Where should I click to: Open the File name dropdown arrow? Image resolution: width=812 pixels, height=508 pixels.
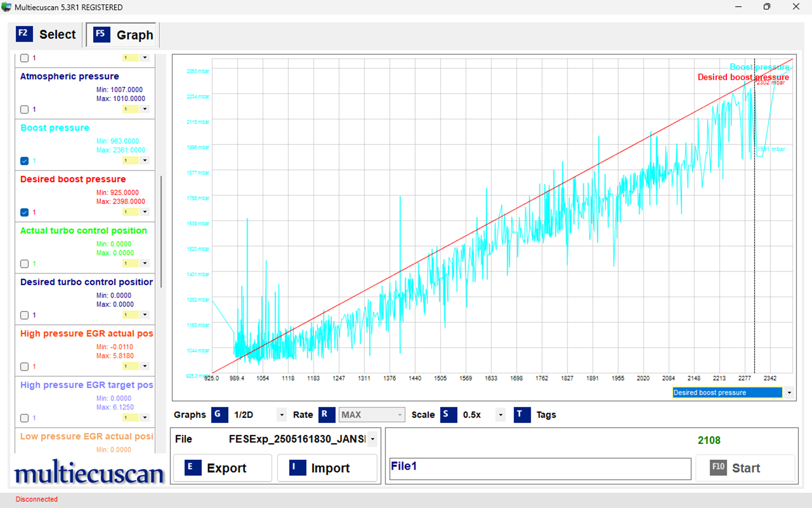[x=372, y=439]
